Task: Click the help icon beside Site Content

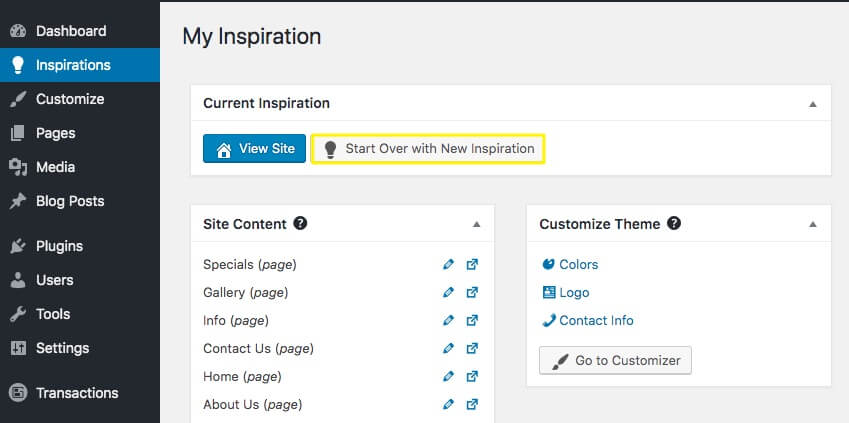Action: [x=300, y=224]
